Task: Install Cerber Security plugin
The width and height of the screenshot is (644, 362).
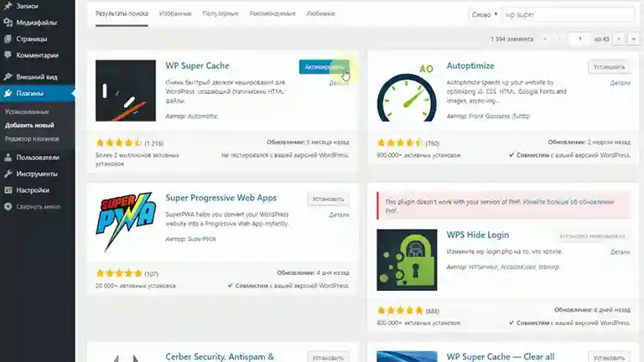Action: coord(328,358)
